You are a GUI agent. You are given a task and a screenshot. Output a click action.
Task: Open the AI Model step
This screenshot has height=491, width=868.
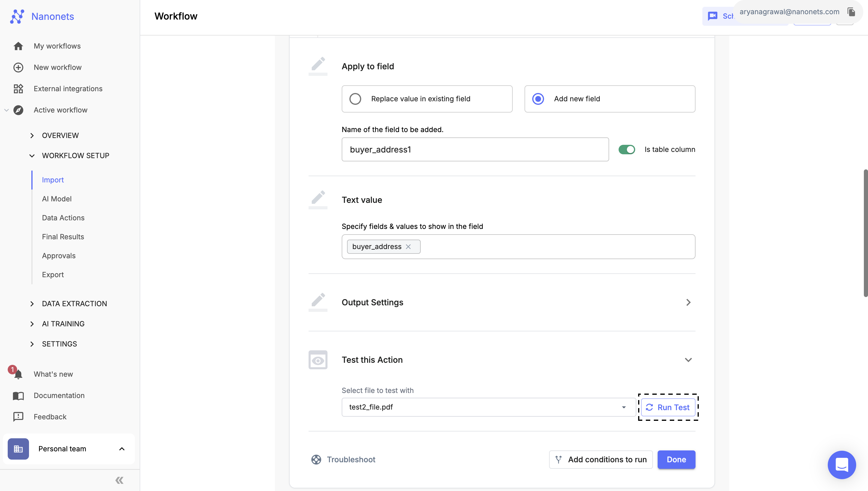tap(57, 199)
